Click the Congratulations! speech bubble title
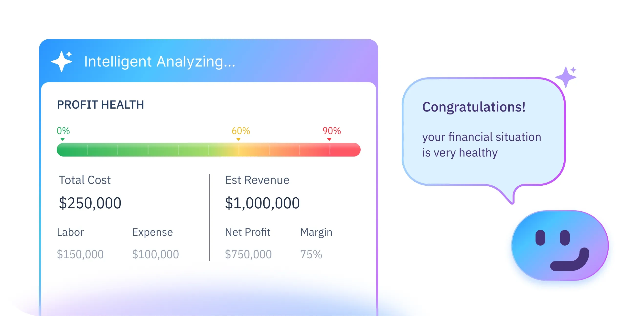The height and width of the screenshot is (316, 644). (x=474, y=107)
